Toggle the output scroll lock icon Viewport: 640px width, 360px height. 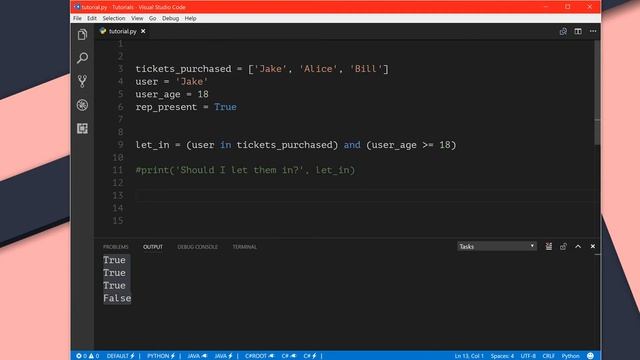pyautogui.click(x=563, y=247)
